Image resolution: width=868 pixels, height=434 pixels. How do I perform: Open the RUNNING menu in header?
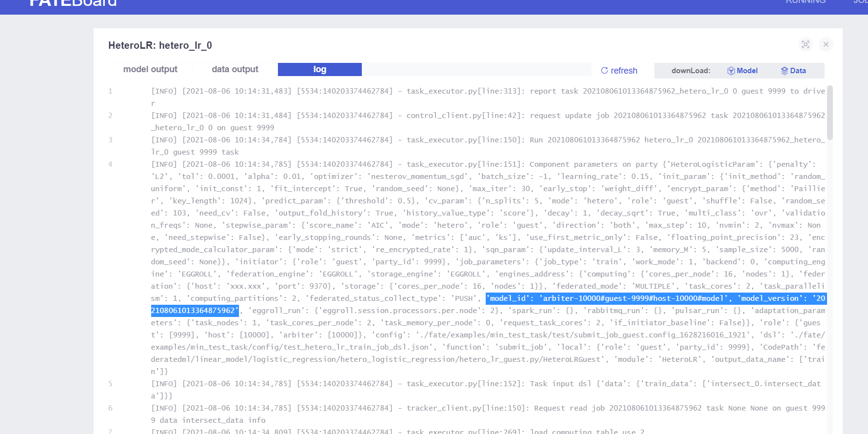point(806,2)
